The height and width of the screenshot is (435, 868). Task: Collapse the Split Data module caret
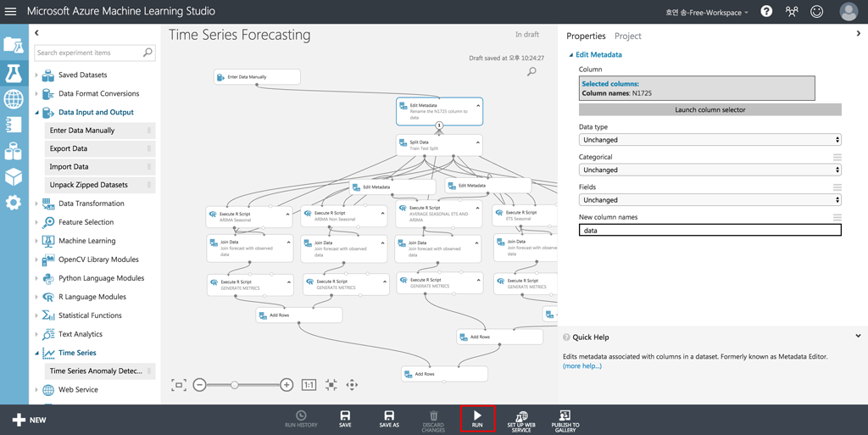point(478,142)
